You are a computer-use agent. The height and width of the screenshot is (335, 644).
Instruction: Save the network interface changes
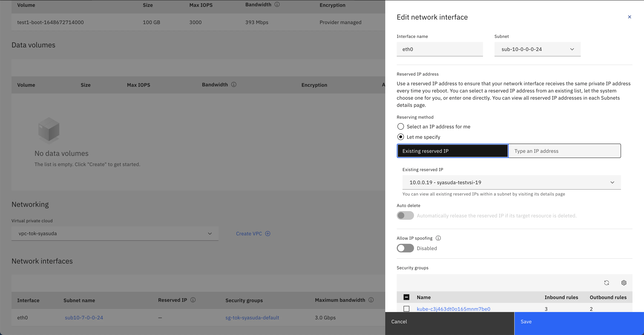(579, 322)
